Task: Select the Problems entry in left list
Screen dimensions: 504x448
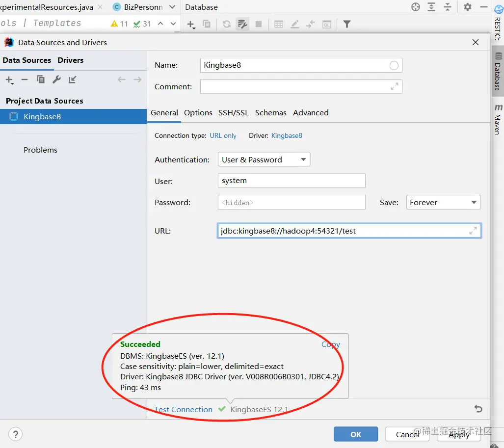Action: point(41,150)
